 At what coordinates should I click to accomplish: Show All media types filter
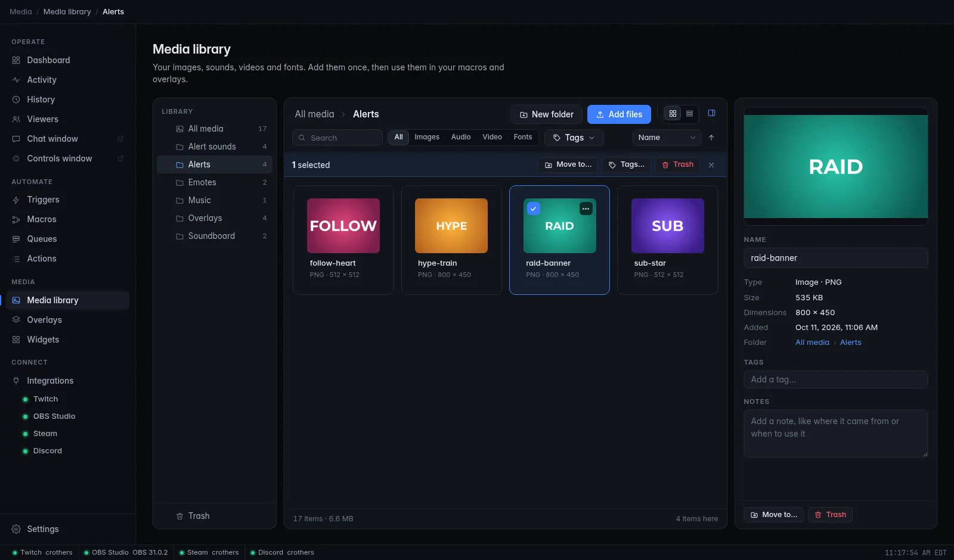(398, 137)
